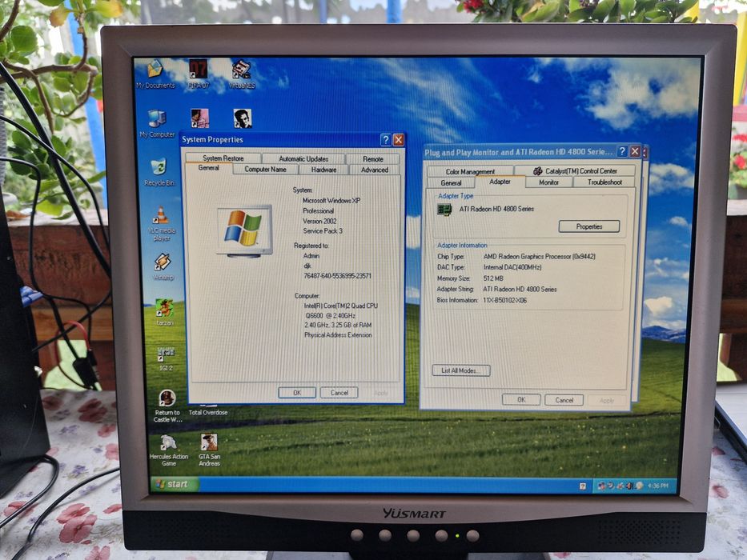Select the tarzan game shortcut
Screen dimensions: 747x560
(164, 312)
